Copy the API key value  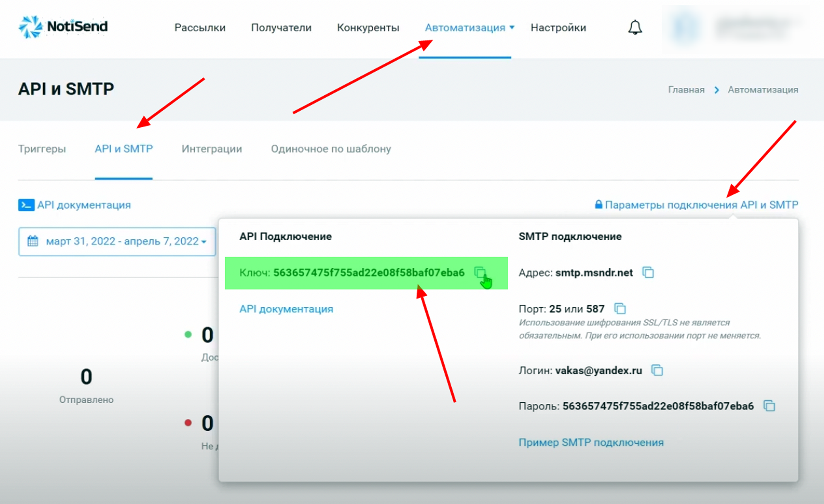(x=480, y=272)
